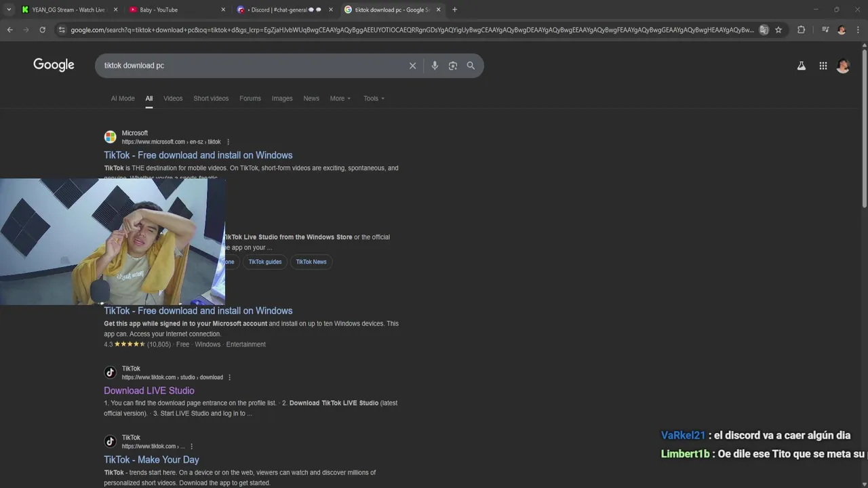
Task: Click the TikTok favicon for the studio result
Action: tap(110, 372)
